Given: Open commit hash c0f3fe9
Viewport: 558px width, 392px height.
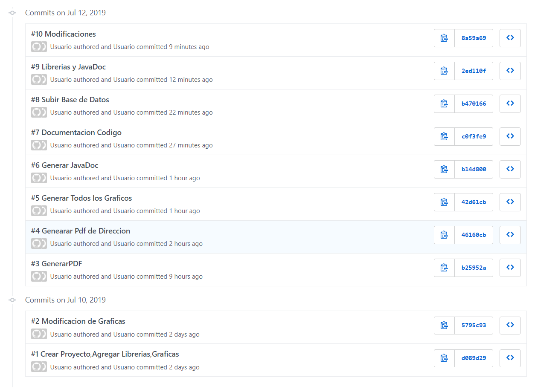Looking at the screenshot, I should 474,136.
